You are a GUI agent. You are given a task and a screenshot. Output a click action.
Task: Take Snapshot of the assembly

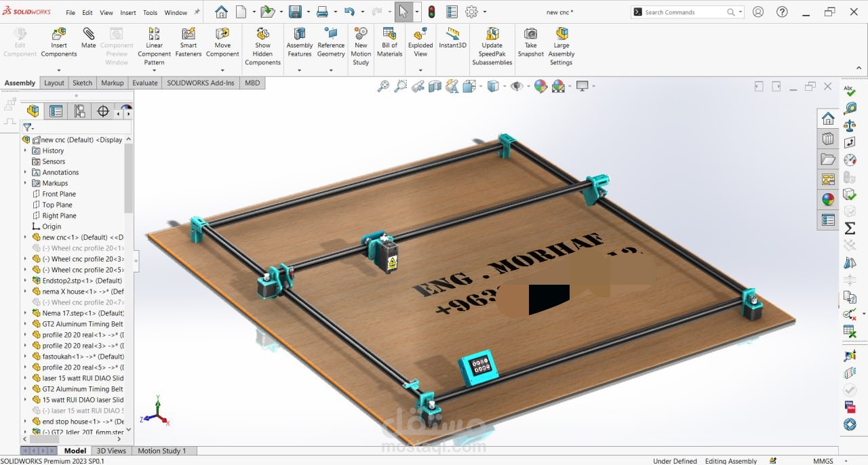click(x=530, y=42)
